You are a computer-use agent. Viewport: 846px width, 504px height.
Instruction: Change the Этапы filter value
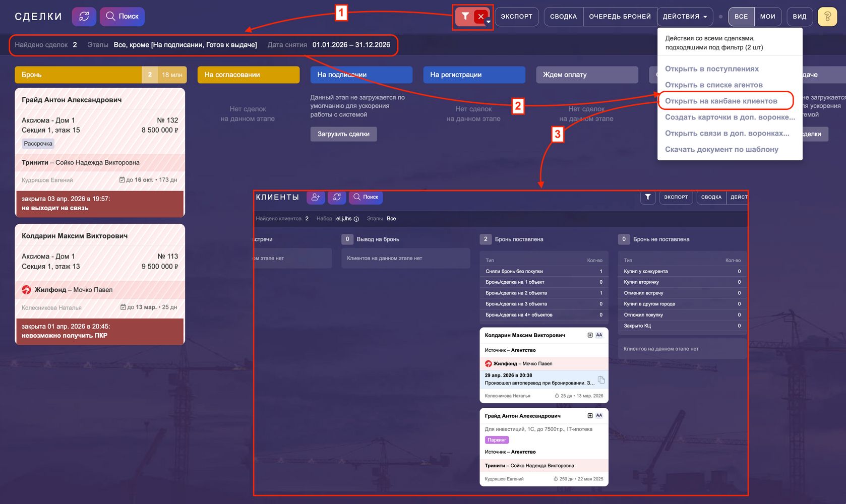pos(185,45)
